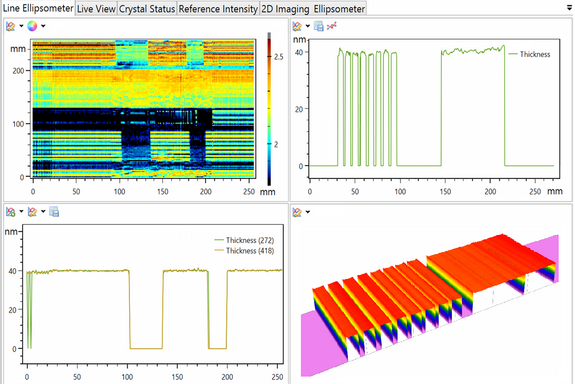Viewport: 575px width, 384px height.
Task: Switch to the Live View tab
Action: 96,9
